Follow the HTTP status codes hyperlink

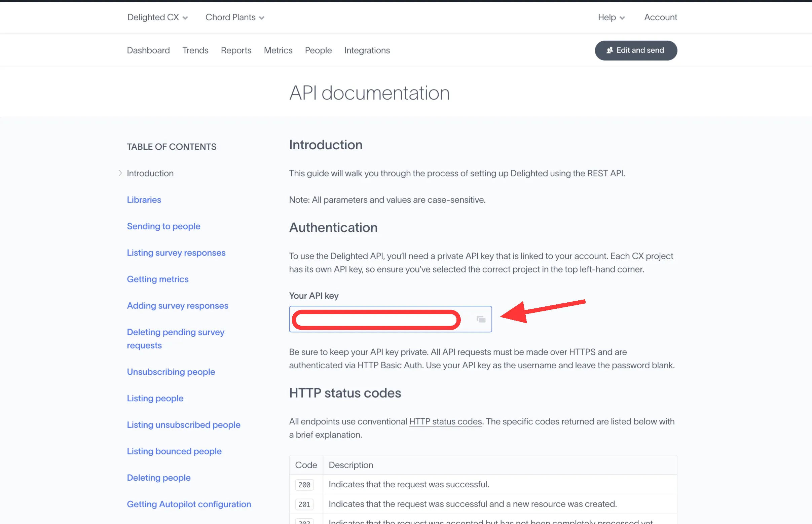click(x=445, y=421)
